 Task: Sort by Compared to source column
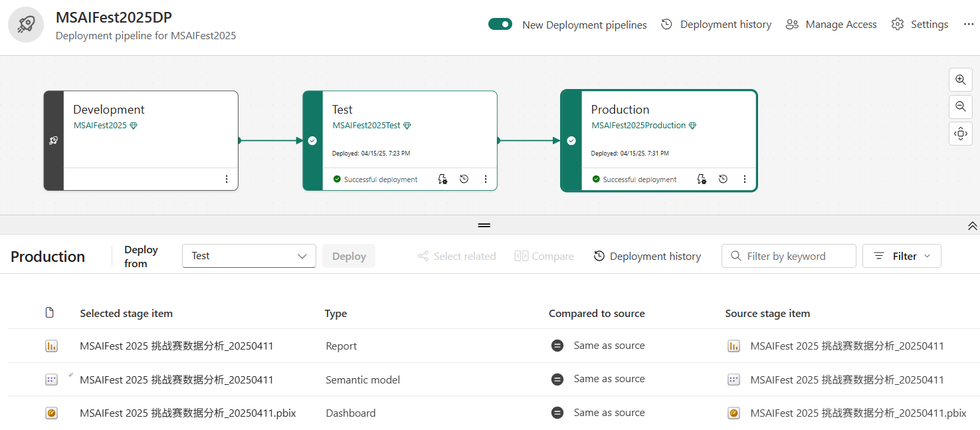[x=597, y=314]
